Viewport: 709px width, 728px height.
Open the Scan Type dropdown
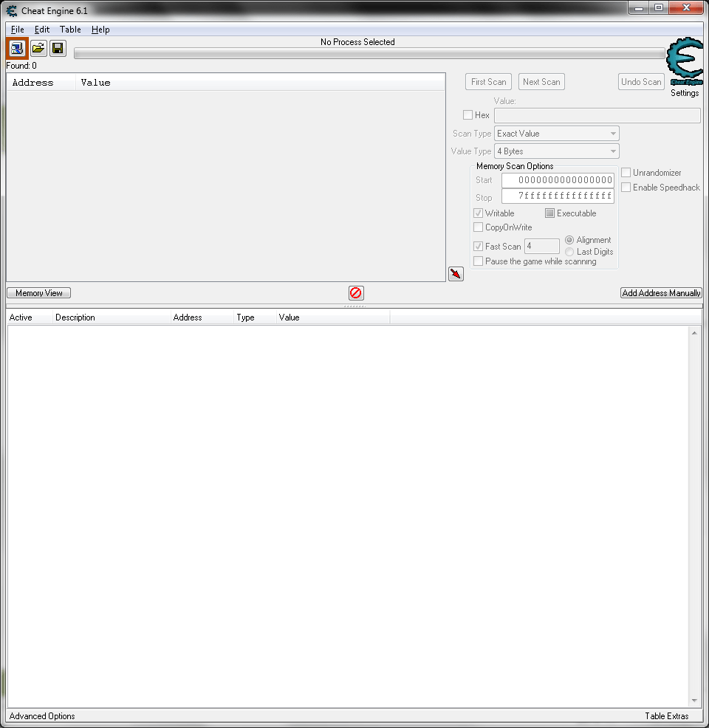(557, 134)
